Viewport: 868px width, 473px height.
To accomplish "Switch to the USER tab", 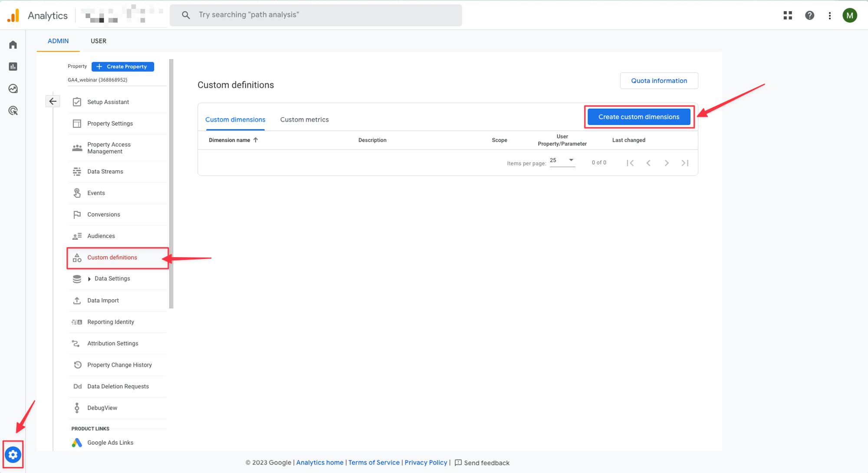I will pyautogui.click(x=98, y=41).
